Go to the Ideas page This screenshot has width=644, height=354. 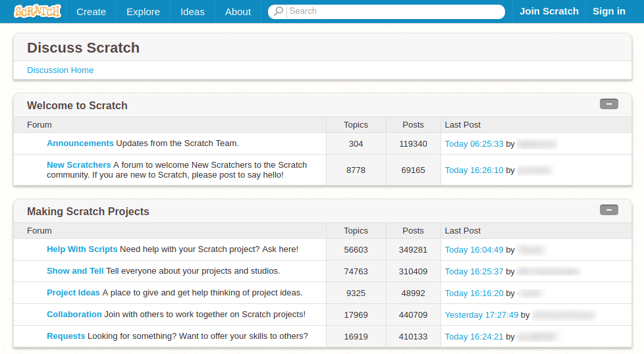(192, 11)
